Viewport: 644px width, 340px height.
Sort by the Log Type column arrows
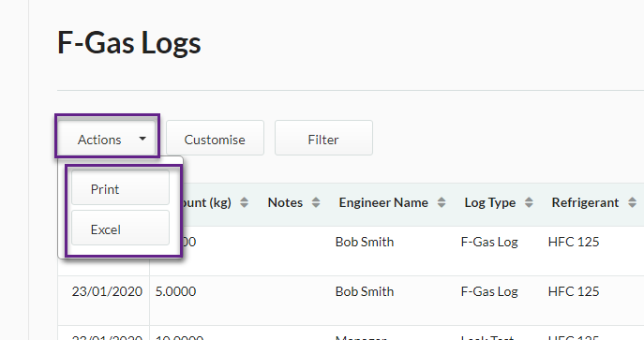coord(529,202)
